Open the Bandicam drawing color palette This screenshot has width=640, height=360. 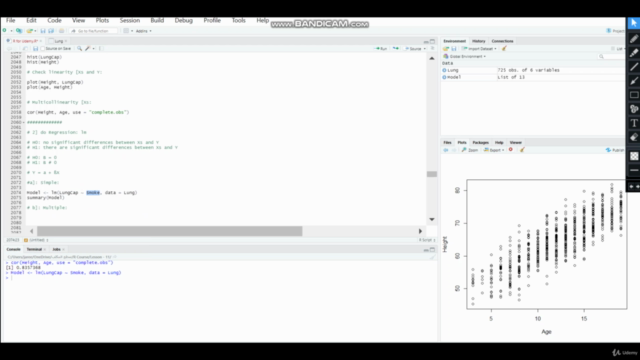click(x=633, y=156)
